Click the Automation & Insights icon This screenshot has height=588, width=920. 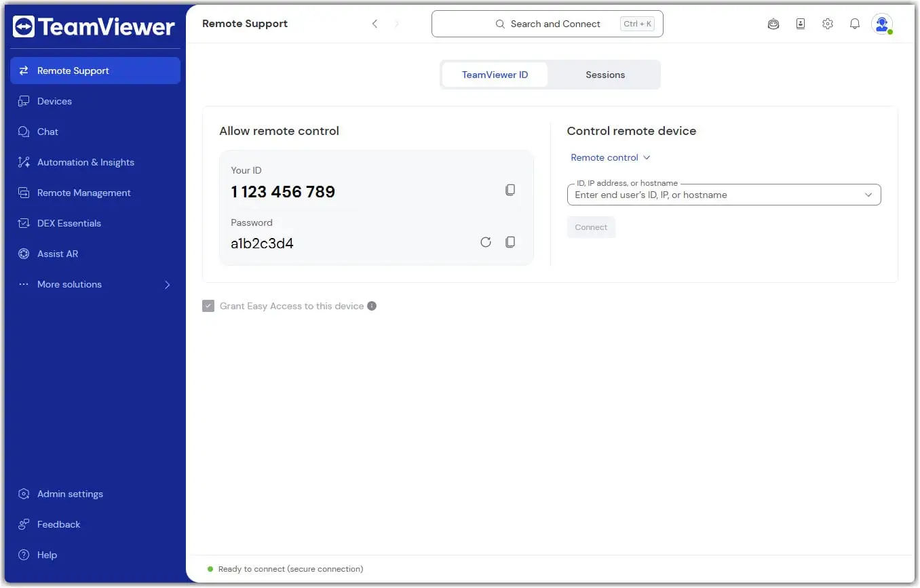click(24, 162)
